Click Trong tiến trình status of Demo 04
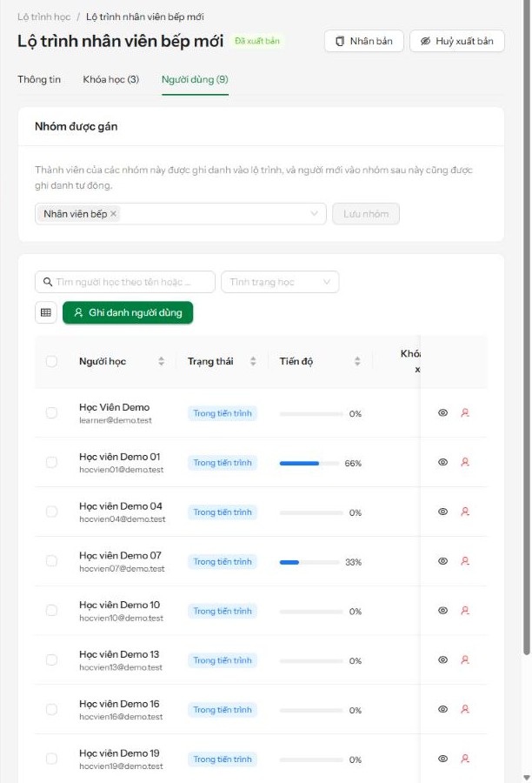Viewport: 532px width, 783px height. pyautogui.click(x=222, y=512)
